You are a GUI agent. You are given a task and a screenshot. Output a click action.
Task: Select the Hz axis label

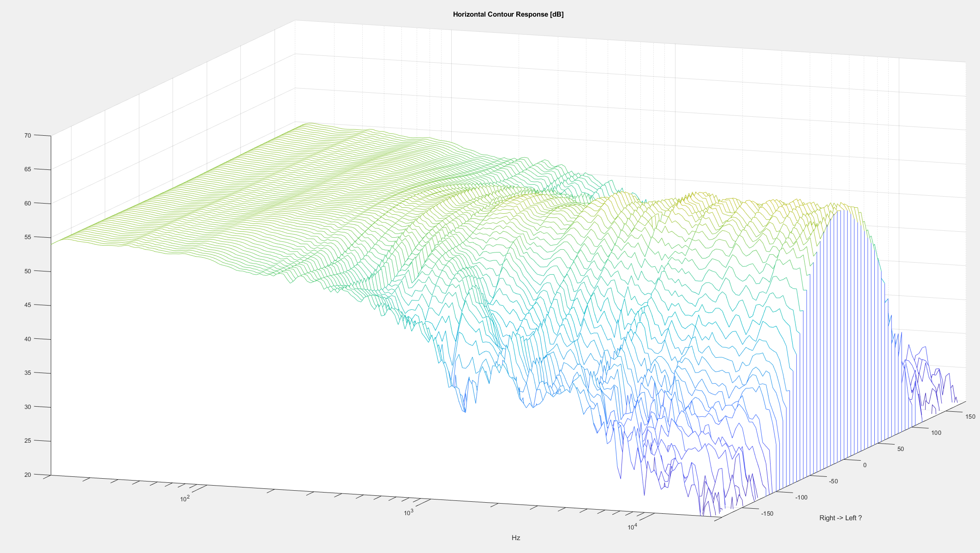(515, 538)
